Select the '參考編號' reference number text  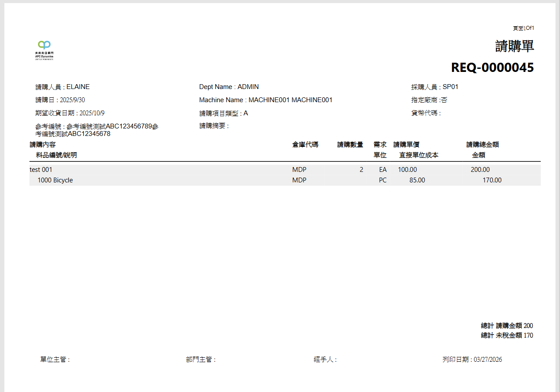click(97, 130)
